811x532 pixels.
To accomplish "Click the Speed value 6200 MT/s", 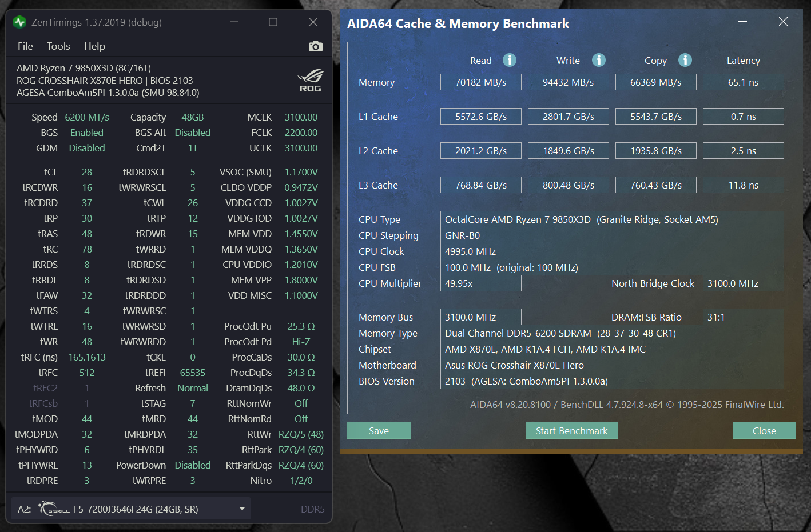I will click(87, 117).
